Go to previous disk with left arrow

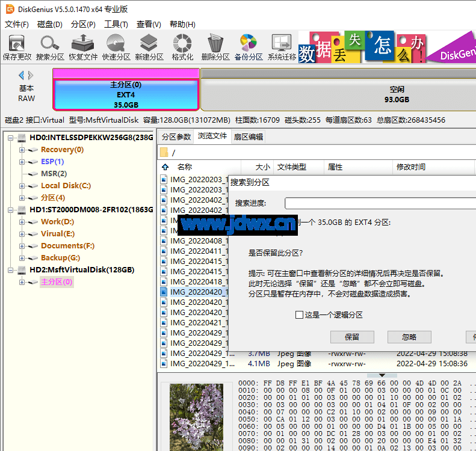(x=21, y=75)
